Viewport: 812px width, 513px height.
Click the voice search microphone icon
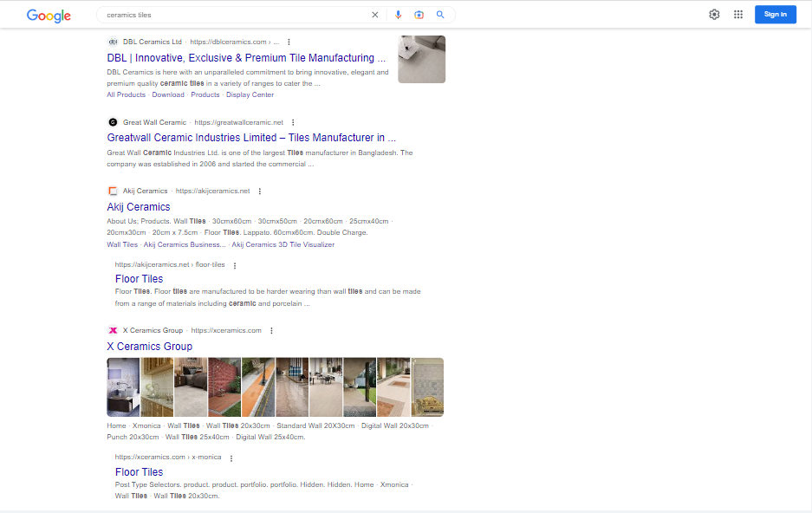tap(398, 15)
